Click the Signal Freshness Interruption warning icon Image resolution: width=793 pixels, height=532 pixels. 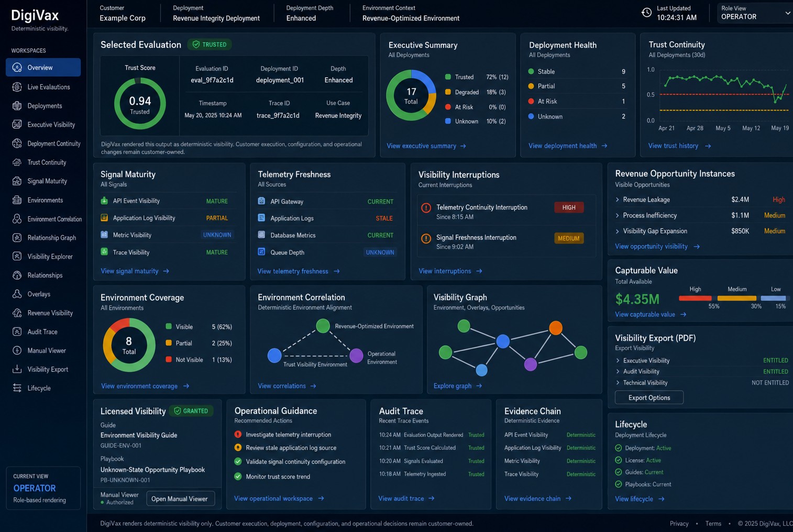pos(426,238)
